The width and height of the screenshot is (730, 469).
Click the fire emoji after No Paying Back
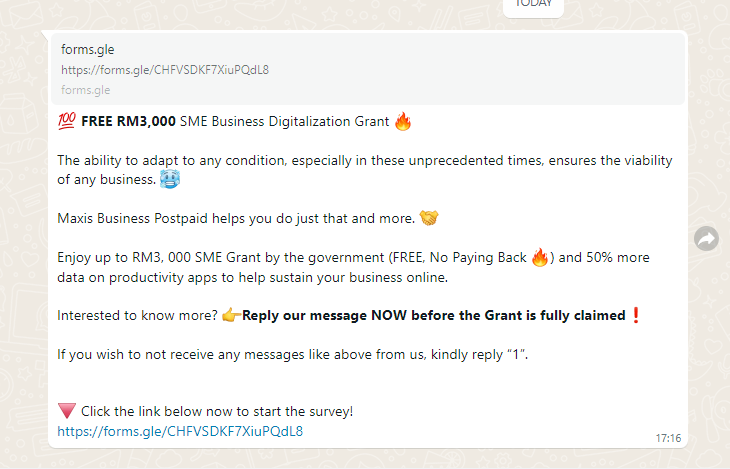(x=540, y=257)
